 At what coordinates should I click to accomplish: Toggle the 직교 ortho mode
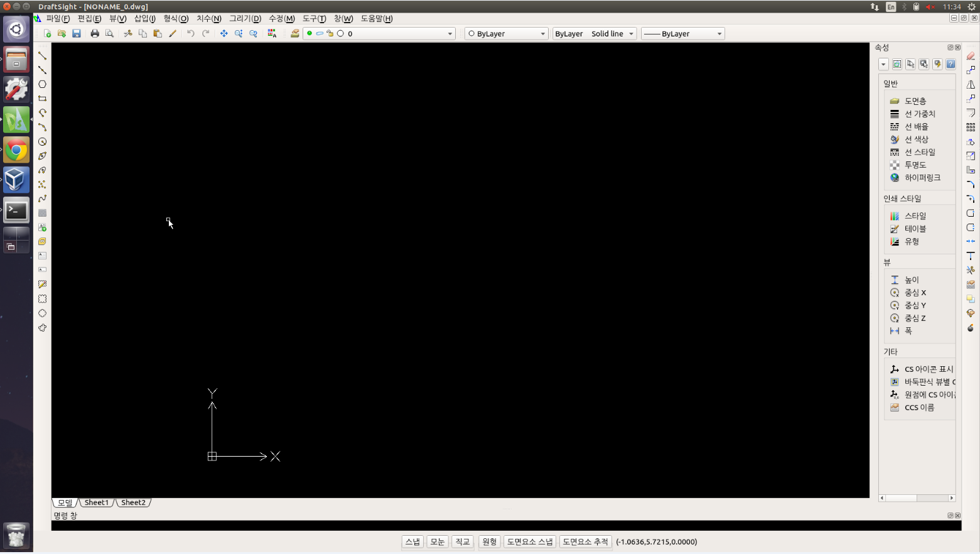(x=463, y=542)
